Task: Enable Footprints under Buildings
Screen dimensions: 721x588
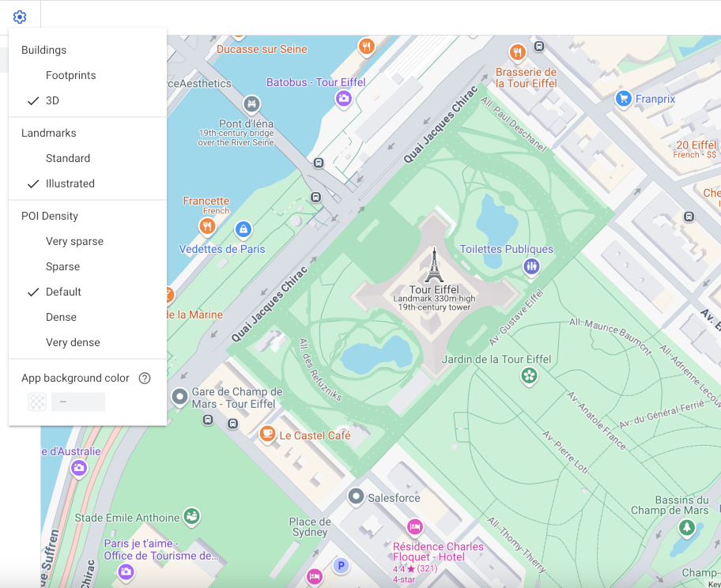Action: [70, 75]
